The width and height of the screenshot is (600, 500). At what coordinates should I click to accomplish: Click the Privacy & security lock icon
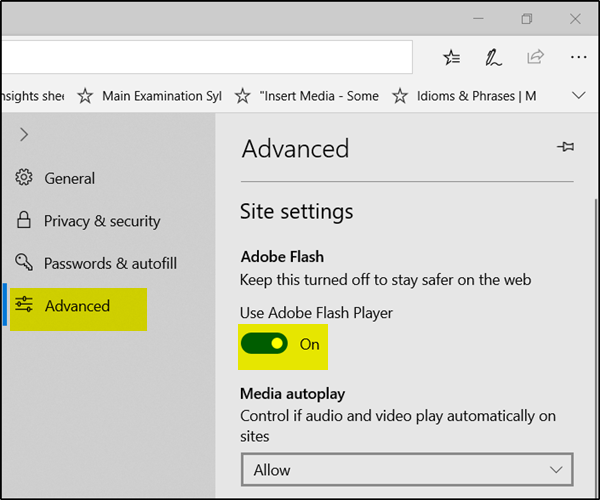(24, 221)
